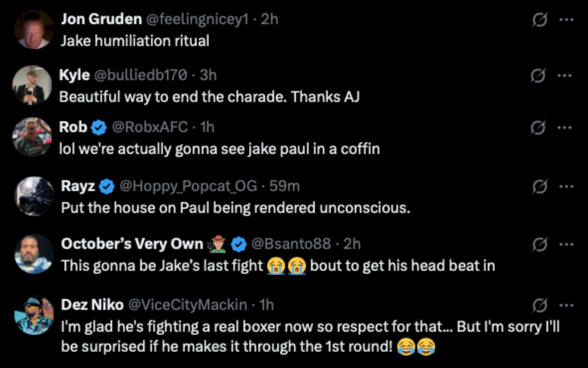Open the more options menu on Dez Niko's tweet
This screenshot has width=588, height=368.
(x=566, y=305)
